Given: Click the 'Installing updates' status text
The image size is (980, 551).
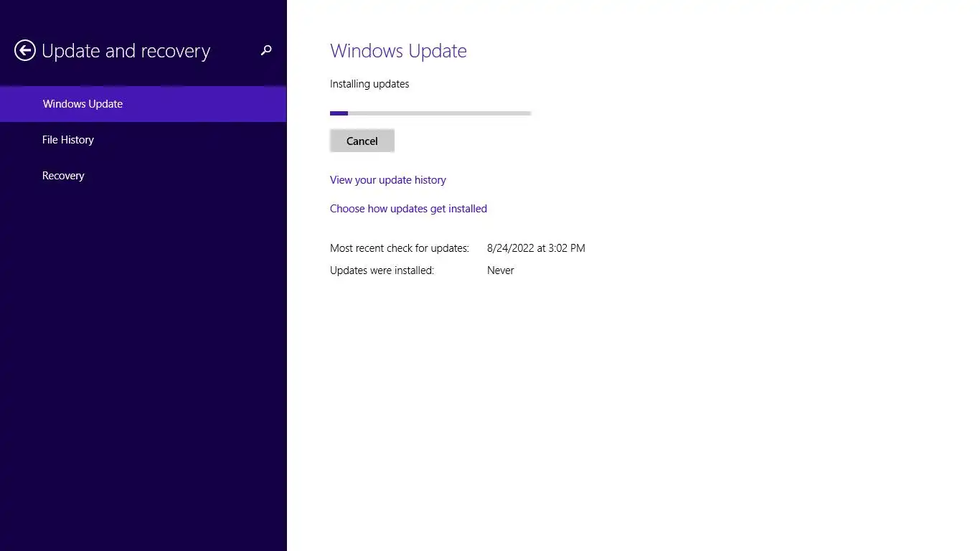Looking at the screenshot, I should click(x=369, y=84).
